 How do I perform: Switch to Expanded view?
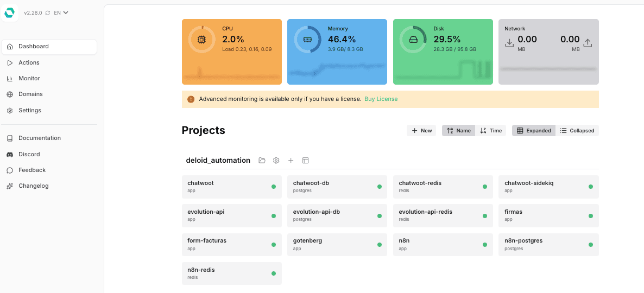click(534, 131)
